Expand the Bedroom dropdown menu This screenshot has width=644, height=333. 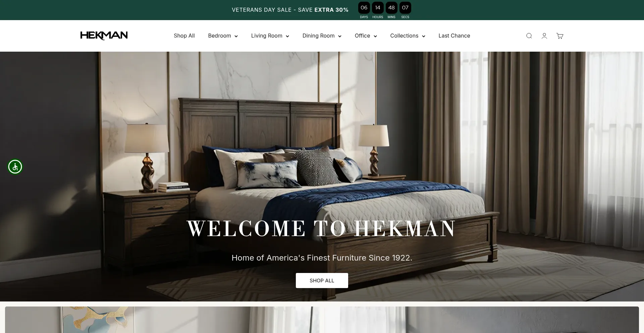pyautogui.click(x=223, y=36)
